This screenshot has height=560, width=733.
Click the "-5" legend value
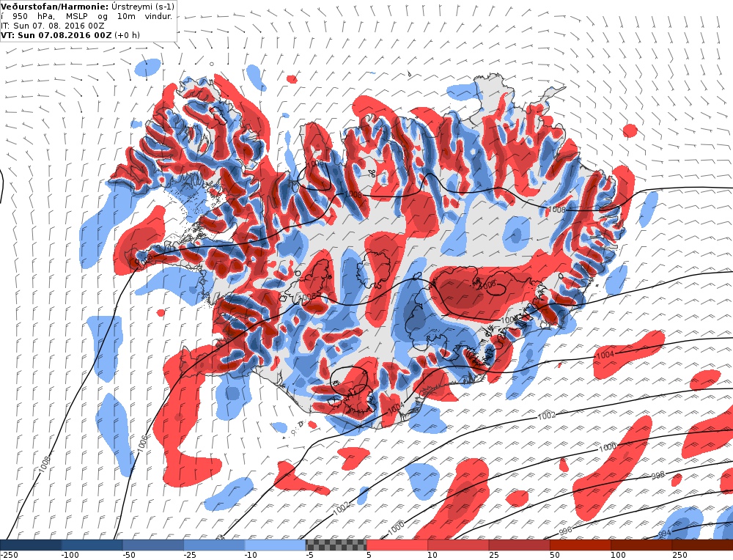[310, 556]
